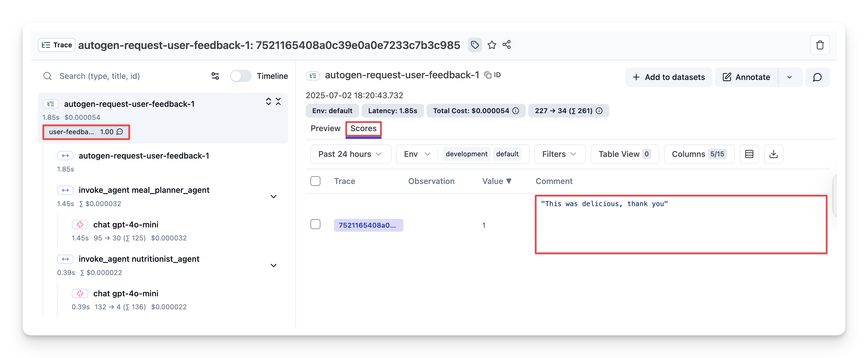Collapse the invoke_agent nutritionist_agent node
The height and width of the screenshot is (358, 868).
274,265
